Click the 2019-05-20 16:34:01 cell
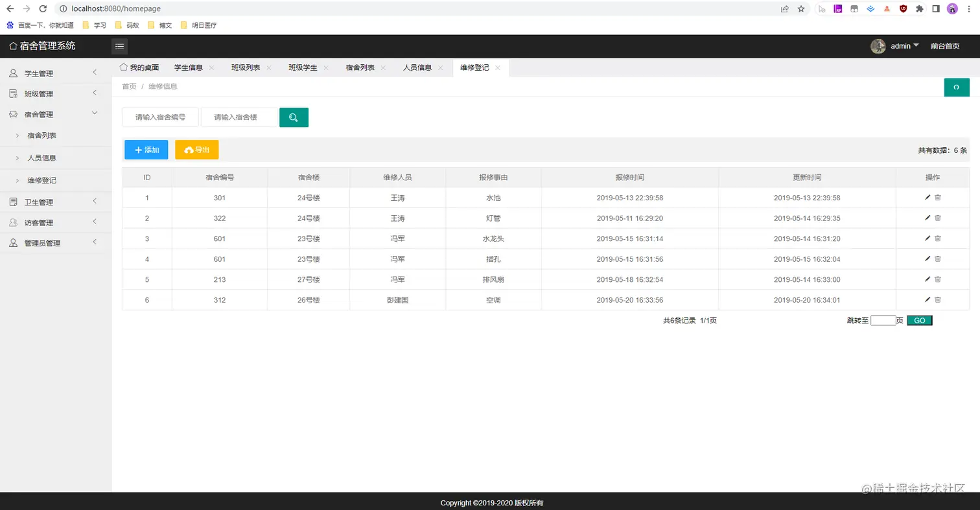The image size is (980, 510). click(807, 300)
